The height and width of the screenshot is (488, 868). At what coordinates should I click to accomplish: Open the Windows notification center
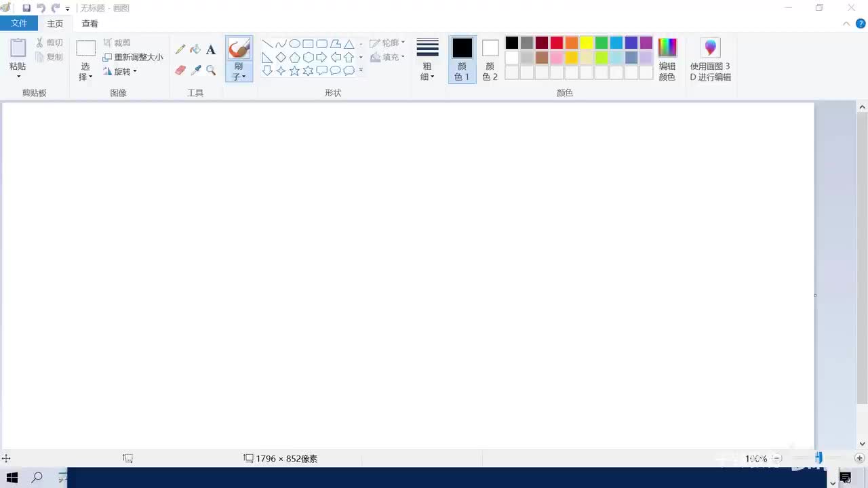(846, 478)
